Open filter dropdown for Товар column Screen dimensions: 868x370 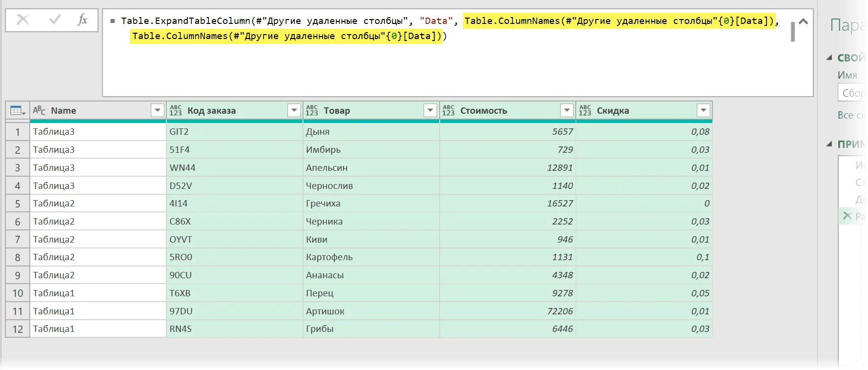[x=430, y=111]
